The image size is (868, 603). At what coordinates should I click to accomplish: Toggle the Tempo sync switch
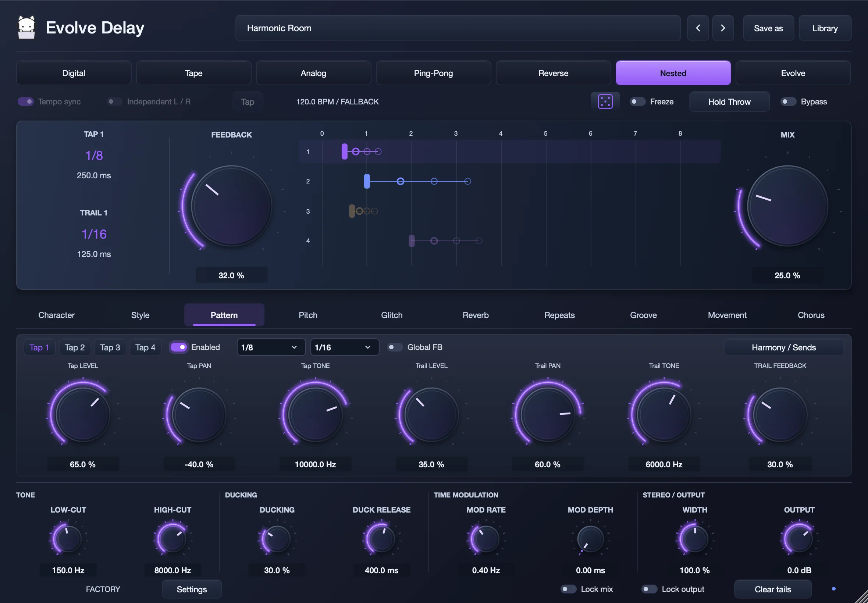tap(26, 101)
